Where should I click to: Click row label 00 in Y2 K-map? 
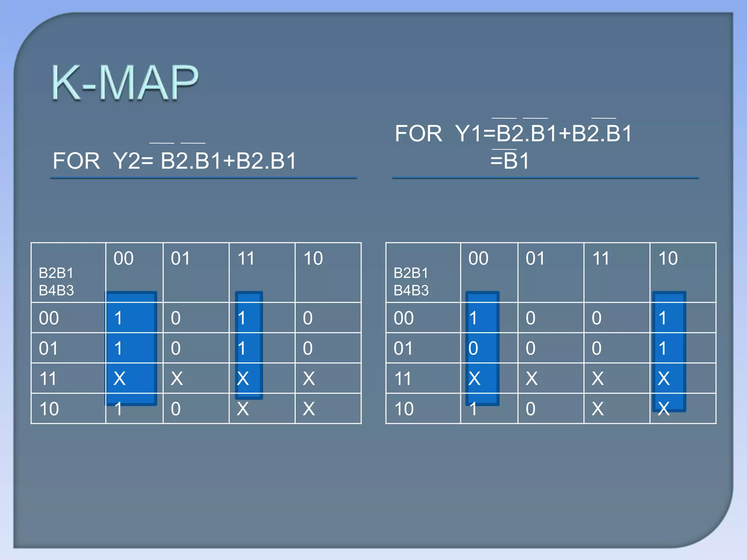[x=69, y=318]
